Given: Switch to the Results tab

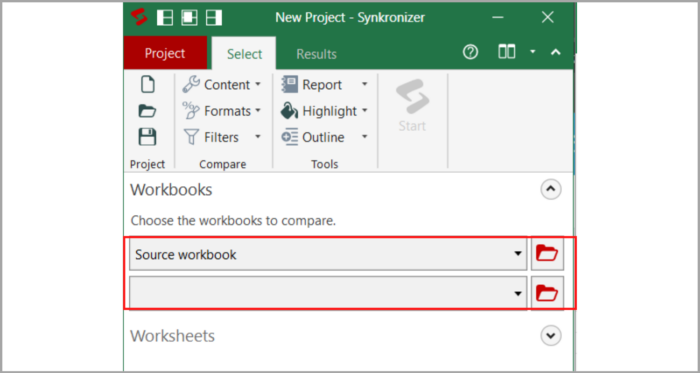Looking at the screenshot, I should 317,54.
